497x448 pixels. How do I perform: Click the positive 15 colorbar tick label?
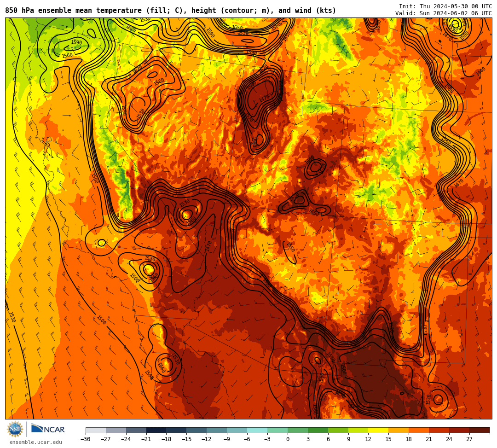(388, 439)
